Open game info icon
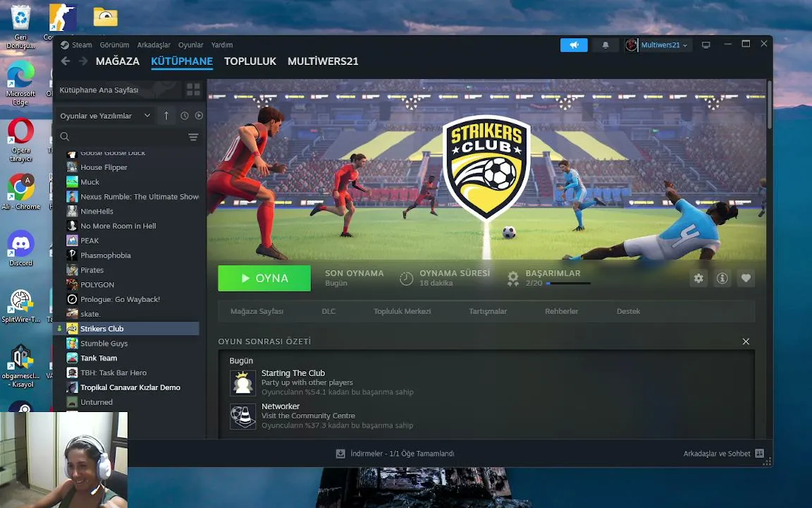812x508 pixels. (722, 279)
